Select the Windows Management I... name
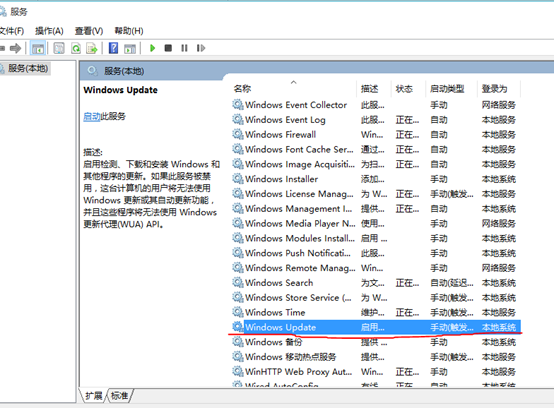The height and width of the screenshot is (408, 554). (299, 209)
